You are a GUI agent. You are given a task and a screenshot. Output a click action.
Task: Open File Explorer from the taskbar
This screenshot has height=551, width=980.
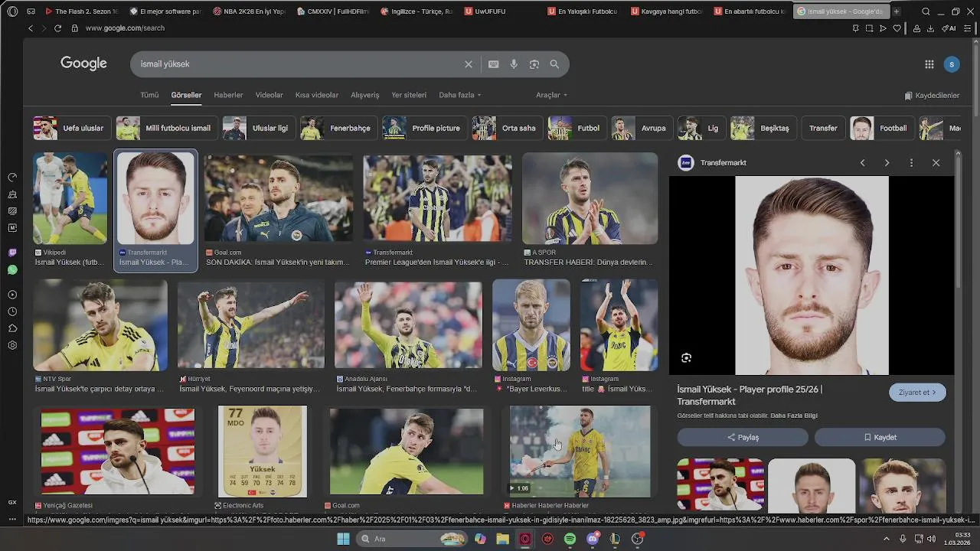[x=502, y=539]
